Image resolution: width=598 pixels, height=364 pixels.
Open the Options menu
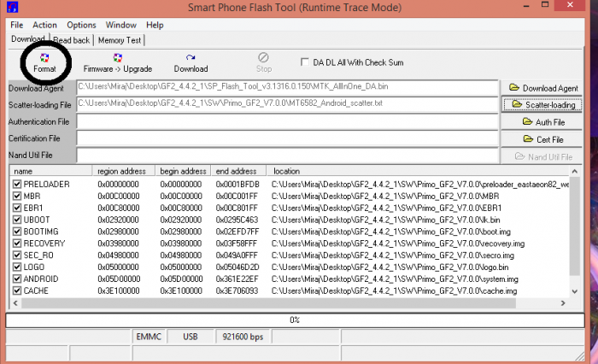click(x=81, y=26)
